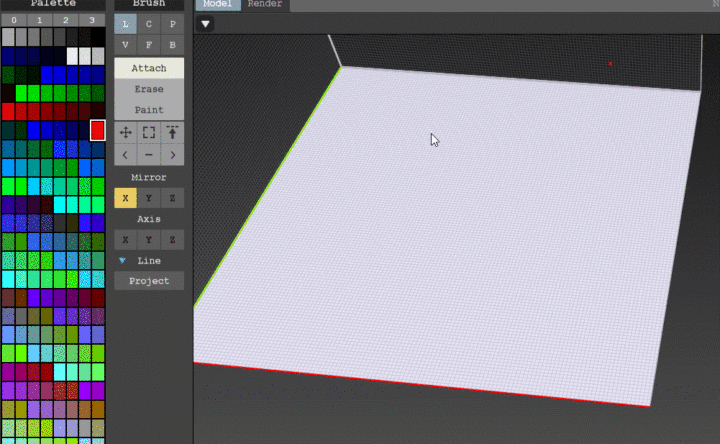
Task: Open palette page 3
Action: coord(92,20)
